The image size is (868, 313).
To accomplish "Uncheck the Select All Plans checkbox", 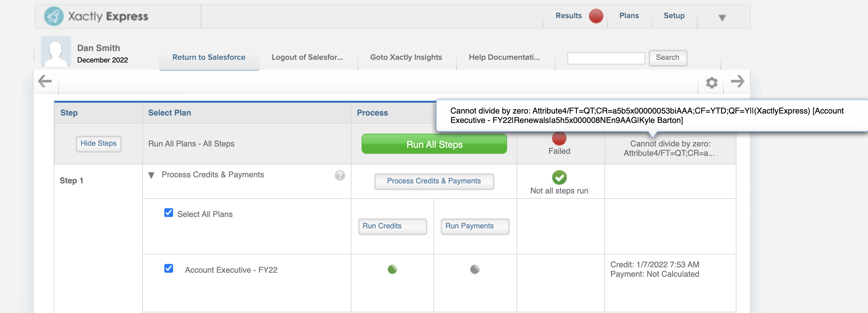I will [168, 213].
